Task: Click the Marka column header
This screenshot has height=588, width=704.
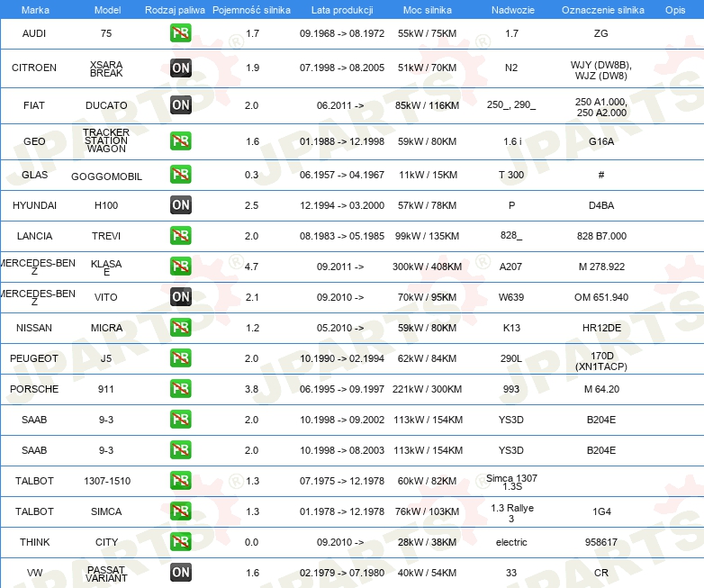Action: (35, 10)
